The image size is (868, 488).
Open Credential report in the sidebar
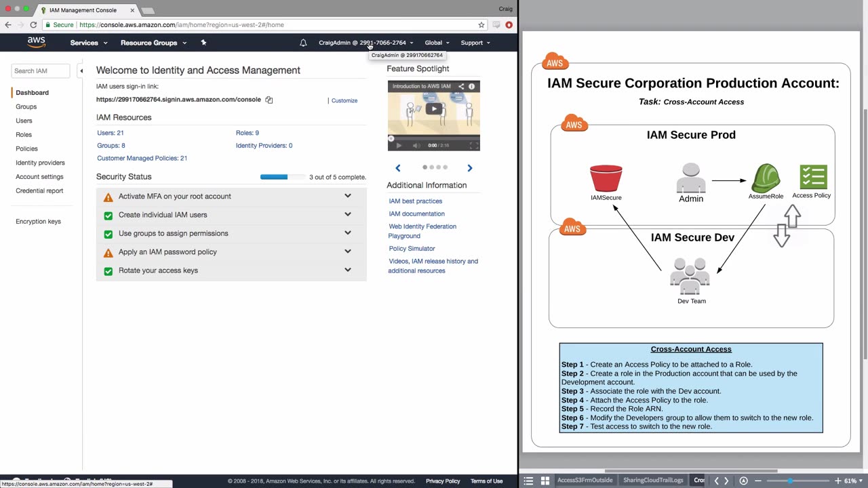pos(39,190)
